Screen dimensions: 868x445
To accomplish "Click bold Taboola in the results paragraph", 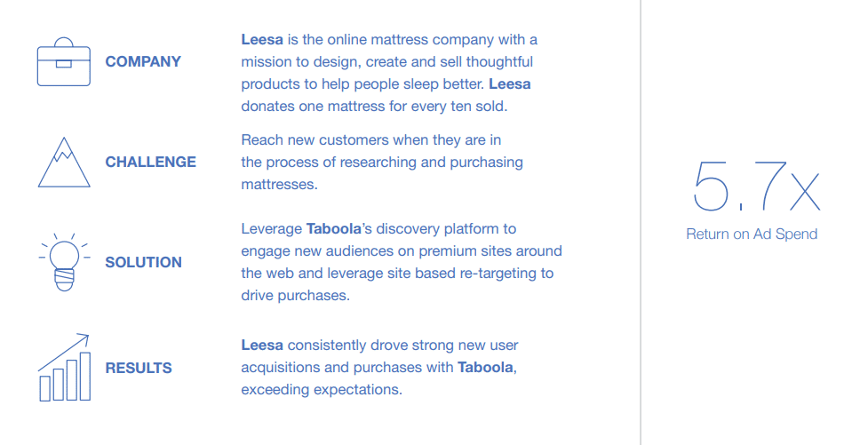I will click(485, 367).
